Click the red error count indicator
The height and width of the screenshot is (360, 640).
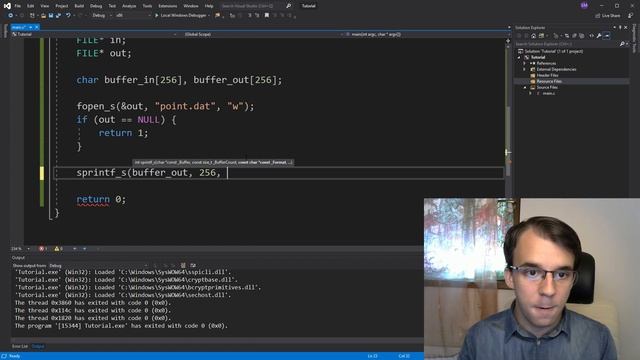(43, 249)
